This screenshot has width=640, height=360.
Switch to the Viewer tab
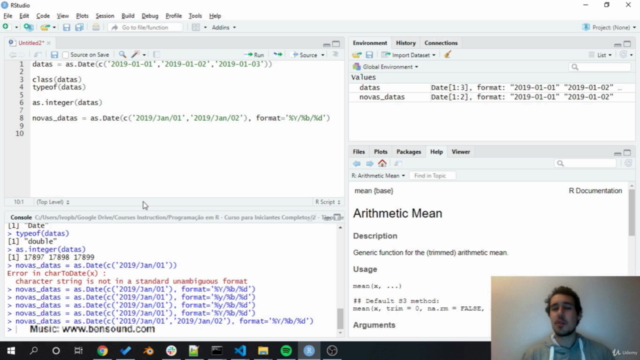coord(461,152)
